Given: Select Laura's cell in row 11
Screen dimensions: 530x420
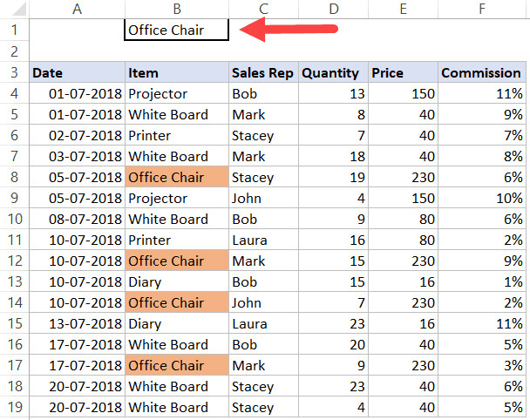Looking at the screenshot, I should (x=262, y=240).
